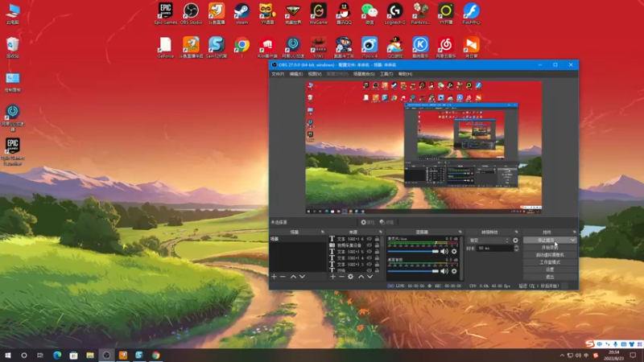Viewport: 644px width, 362px height.
Task: Mute the desktop audio speaker icon
Action: tap(444, 271)
